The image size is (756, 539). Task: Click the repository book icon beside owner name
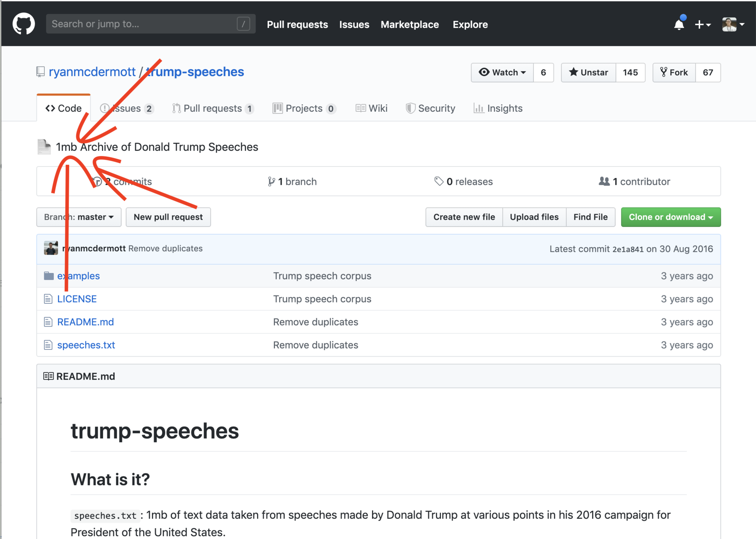click(40, 72)
